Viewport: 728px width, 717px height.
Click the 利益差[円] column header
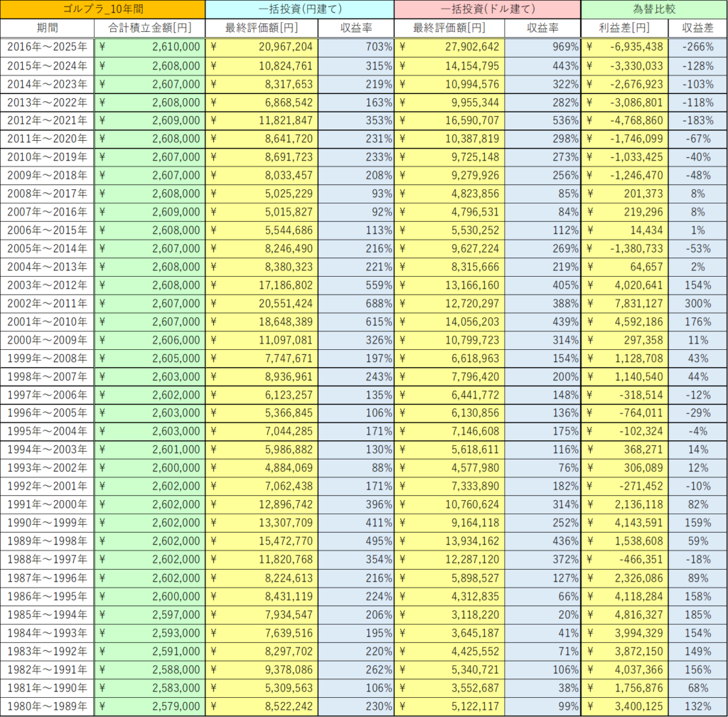click(x=625, y=28)
